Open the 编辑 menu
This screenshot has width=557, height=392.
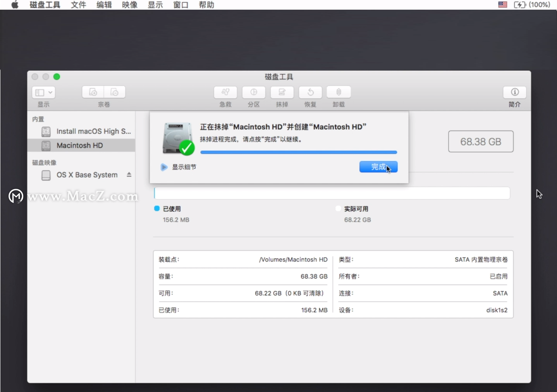click(104, 5)
